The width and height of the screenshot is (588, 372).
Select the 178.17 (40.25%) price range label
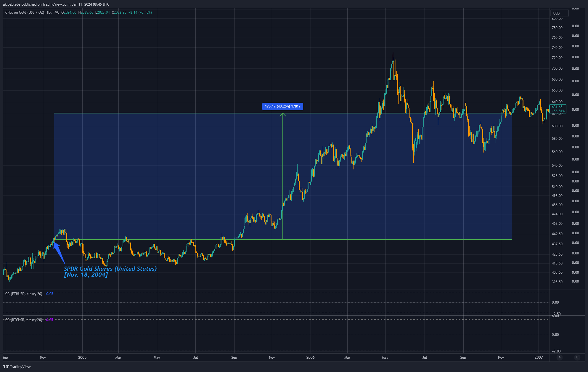coord(282,106)
